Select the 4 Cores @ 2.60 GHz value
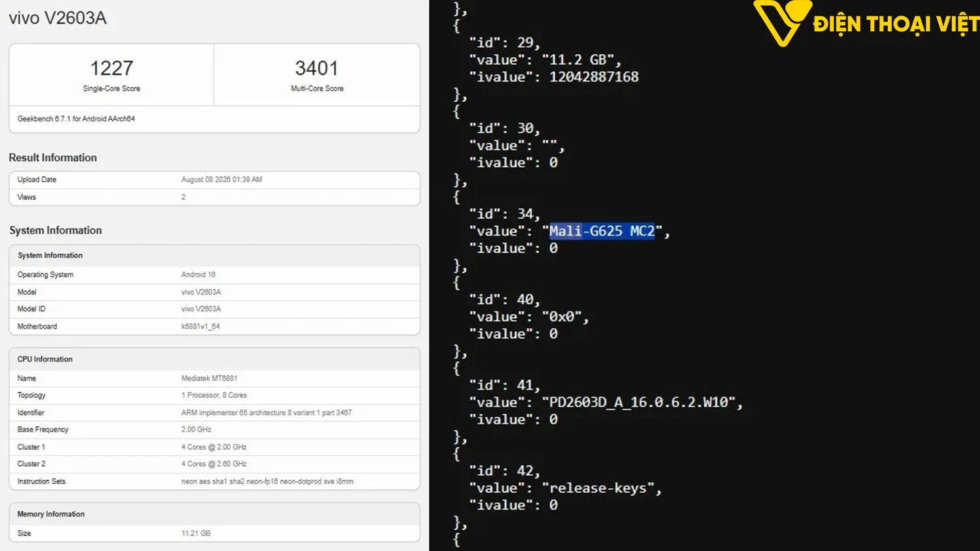This screenshot has height=551, width=980. pos(214,464)
